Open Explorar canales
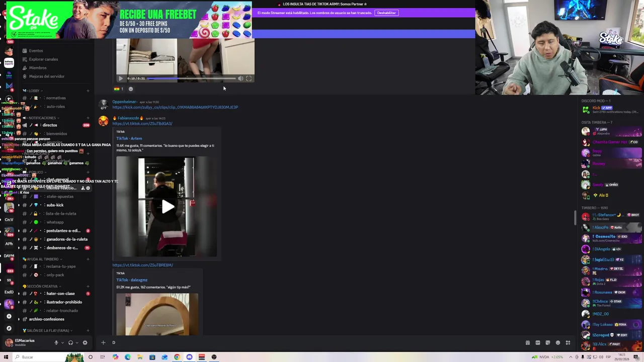The height and width of the screenshot is (362, 644). point(43,59)
